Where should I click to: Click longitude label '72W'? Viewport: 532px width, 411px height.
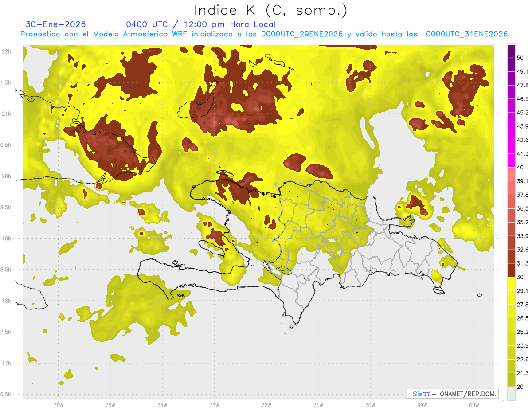coord(266,405)
